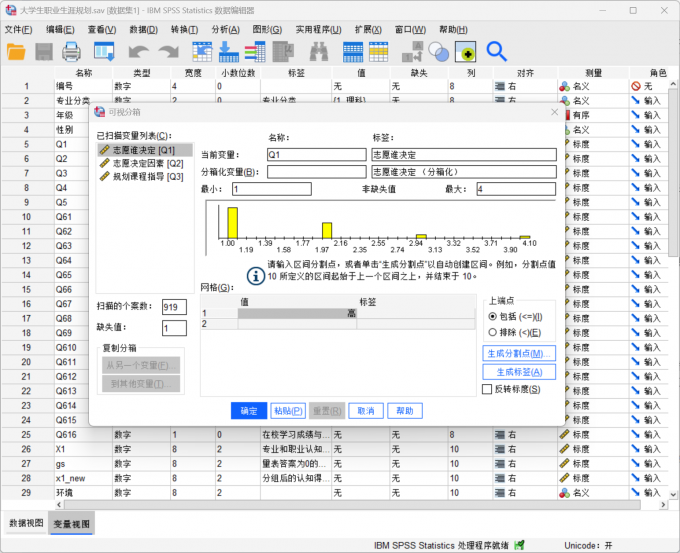Screen dimensions: 680x553
Task: Click the recall recent dialogs icon
Action: coord(105,52)
